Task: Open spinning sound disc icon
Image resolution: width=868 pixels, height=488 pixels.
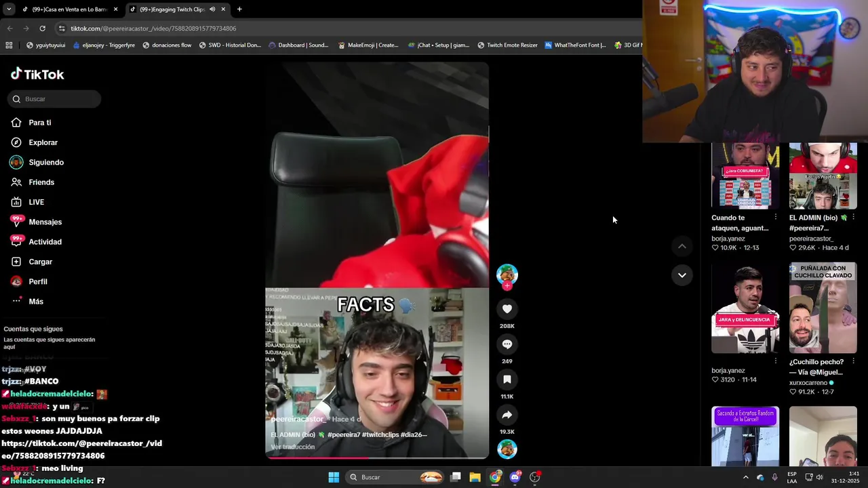Action: [507, 449]
